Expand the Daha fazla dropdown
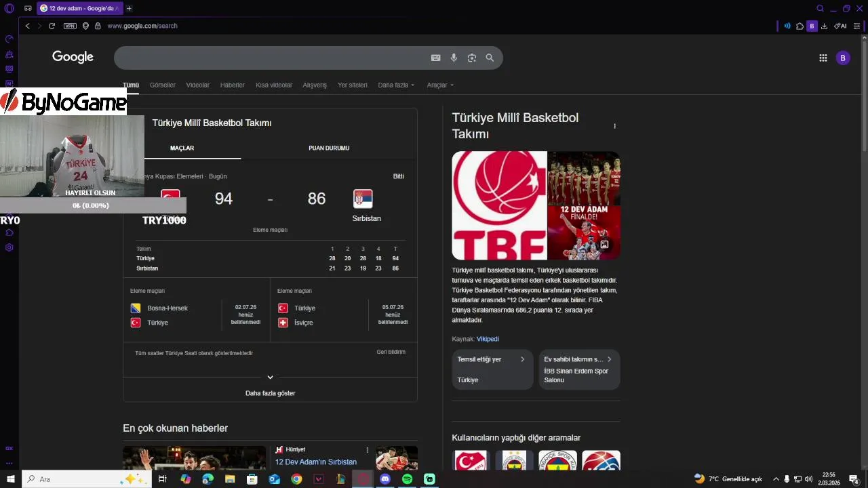Viewport: 868px width, 488px height. pyautogui.click(x=396, y=85)
